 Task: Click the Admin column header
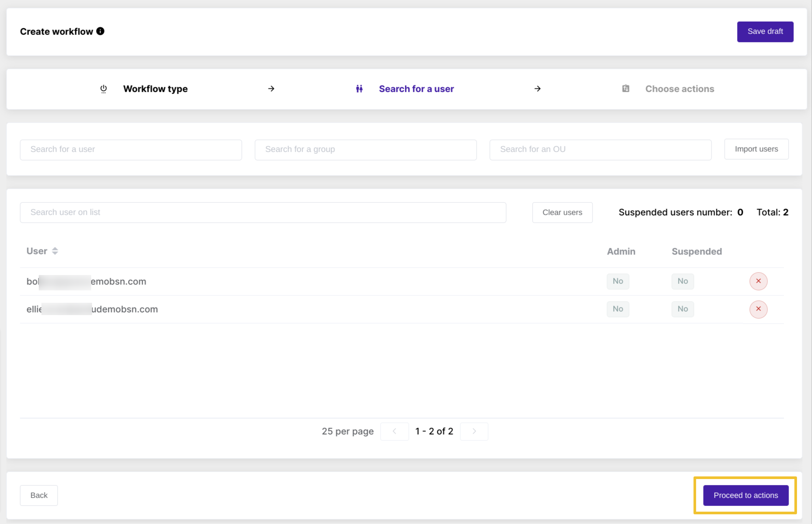click(x=621, y=252)
